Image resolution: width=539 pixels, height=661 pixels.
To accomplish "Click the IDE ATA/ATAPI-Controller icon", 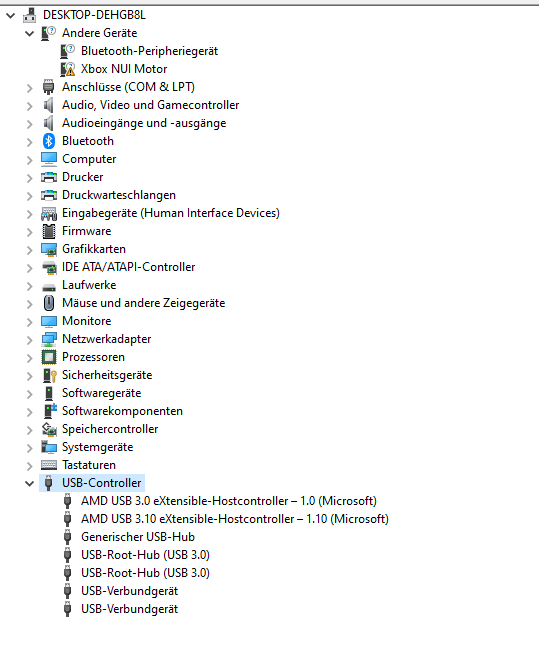I will (49, 267).
